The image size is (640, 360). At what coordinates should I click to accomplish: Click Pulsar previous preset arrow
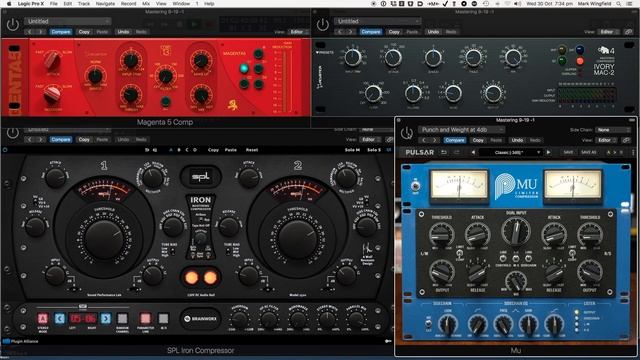[x=473, y=152]
